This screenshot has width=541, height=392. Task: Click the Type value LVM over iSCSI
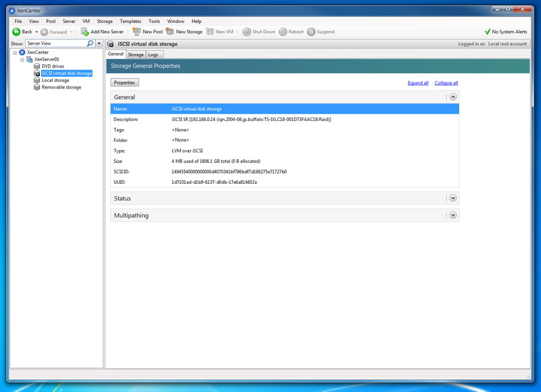(187, 151)
